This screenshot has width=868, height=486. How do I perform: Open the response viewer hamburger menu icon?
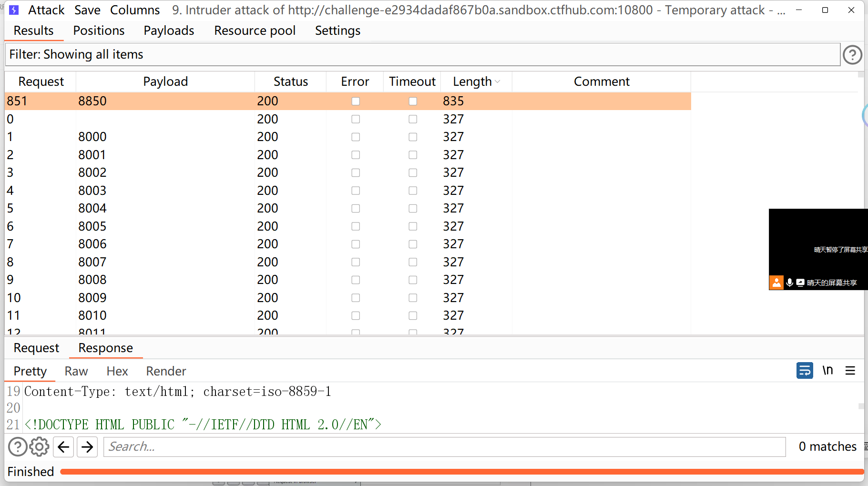[851, 370]
